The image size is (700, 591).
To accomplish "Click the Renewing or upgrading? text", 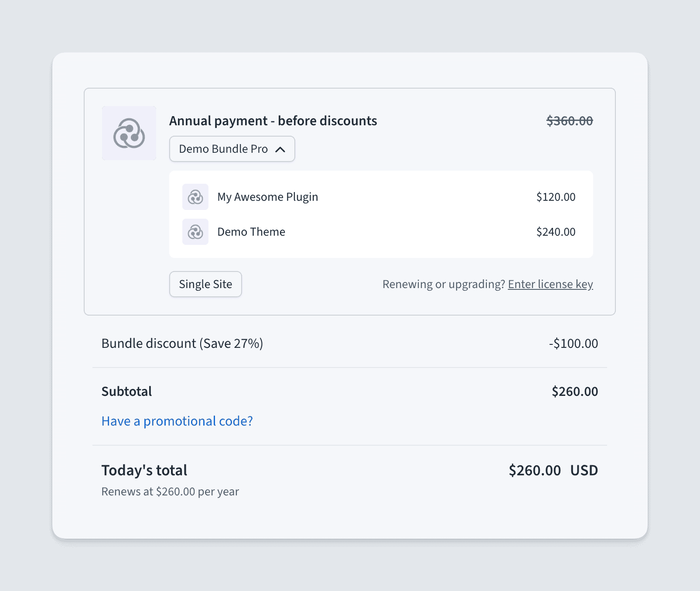I will [444, 284].
